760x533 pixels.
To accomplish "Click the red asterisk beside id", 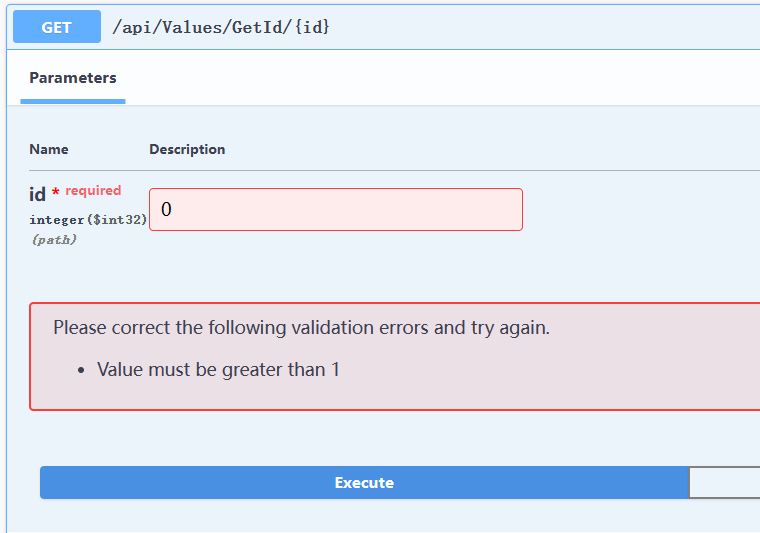I will (x=55, y=192).
